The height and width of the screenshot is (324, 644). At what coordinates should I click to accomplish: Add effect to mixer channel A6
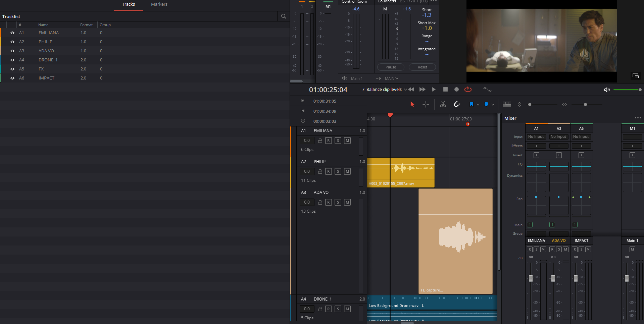click(x=581, y=146)
